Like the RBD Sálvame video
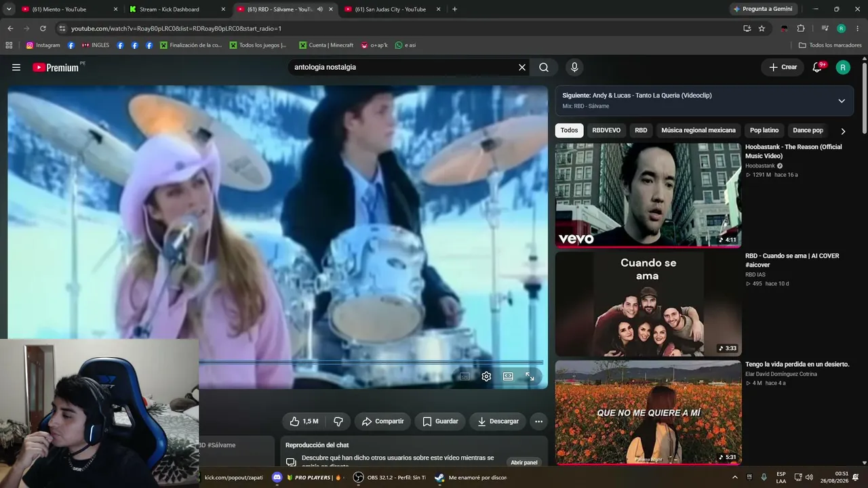Screen dimensions: 868x488 pos(303,421)
